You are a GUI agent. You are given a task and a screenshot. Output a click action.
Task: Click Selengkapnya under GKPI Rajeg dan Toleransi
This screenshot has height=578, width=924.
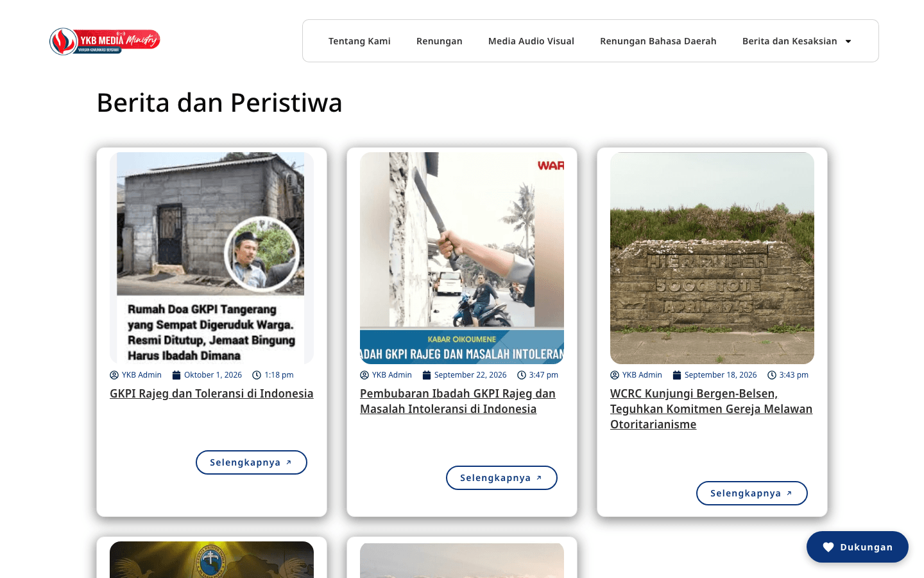(252, 462)
